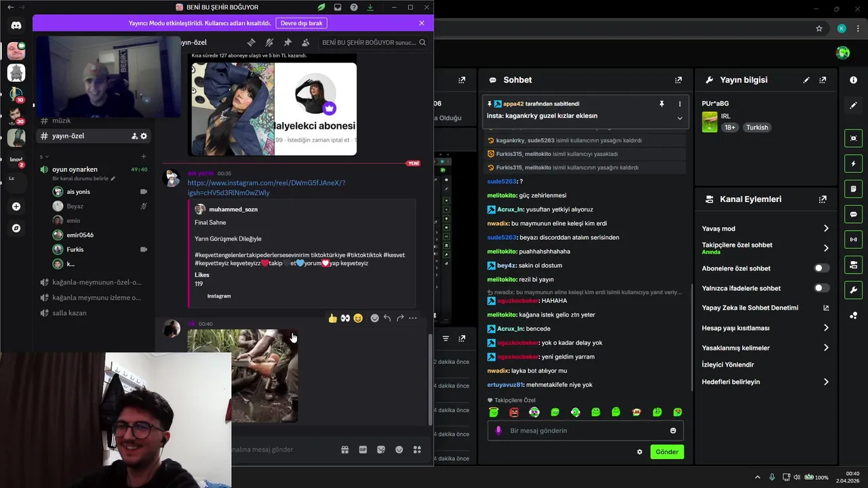Show the member list icon in Discord
The width and height of the screenshot is (868, 488).
tap(306, 42)
